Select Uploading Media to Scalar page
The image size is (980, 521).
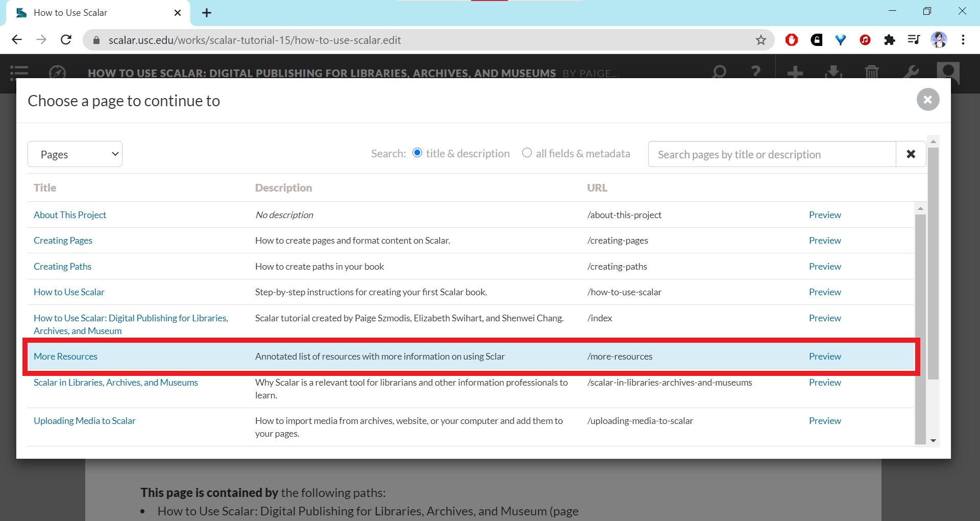(x=85, y=421)
